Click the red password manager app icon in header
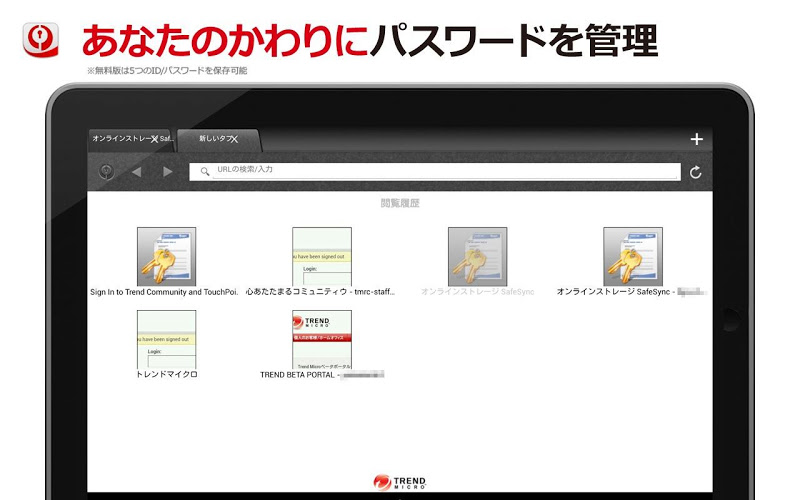Image resolution: width=800 pixels, height=500 pixels. tap(41, 40)
